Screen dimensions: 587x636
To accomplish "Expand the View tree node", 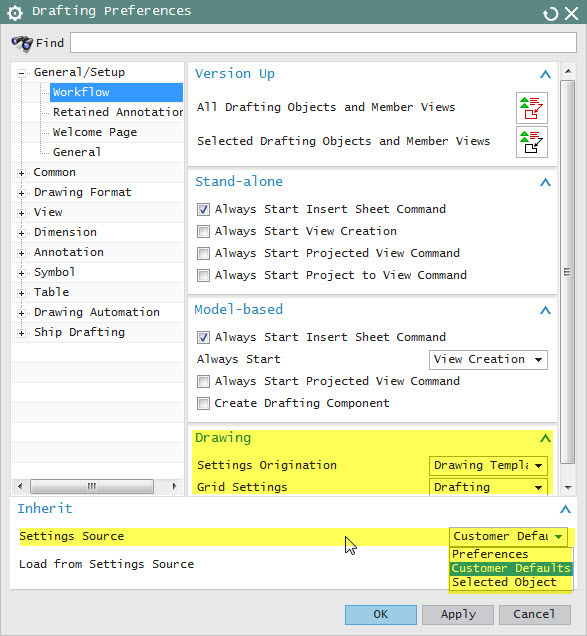I will pos(21,213).
